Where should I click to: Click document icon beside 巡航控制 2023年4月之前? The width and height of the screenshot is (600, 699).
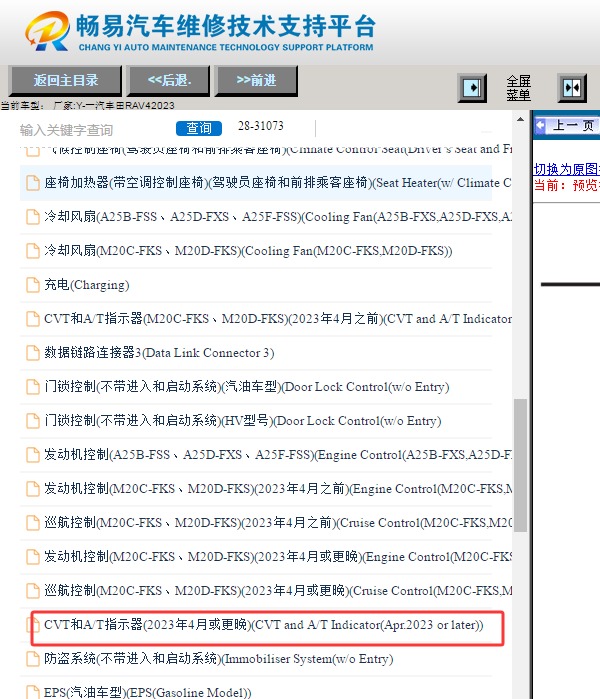[33, 522]
